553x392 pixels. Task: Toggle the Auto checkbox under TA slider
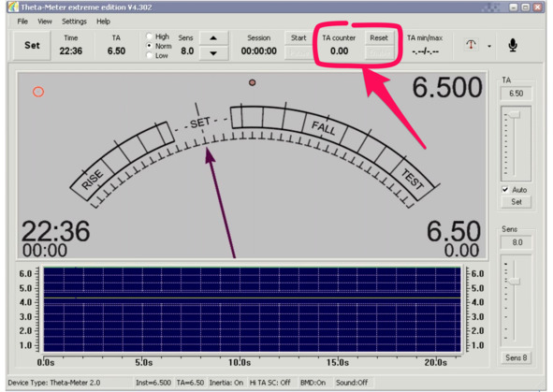coord(505,190)
